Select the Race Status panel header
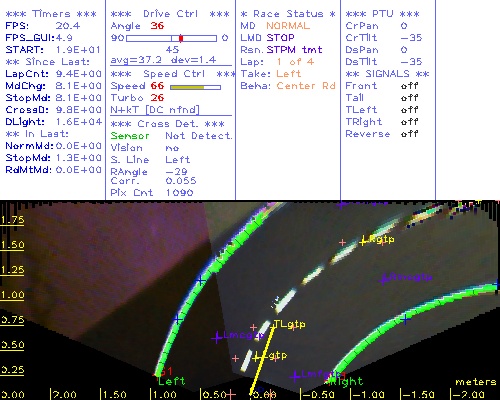500x400 pixels. tap(288, 14)
